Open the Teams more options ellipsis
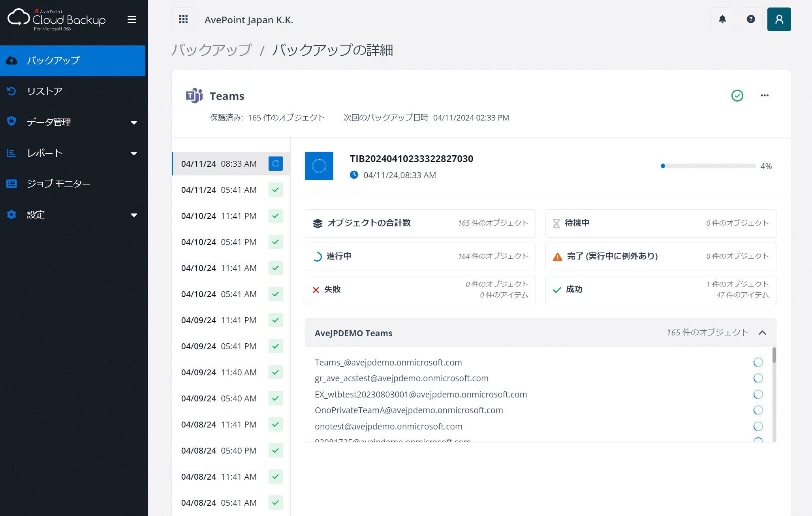The width and height of the screenshot is (812, 516). click(x=765, y=95)
